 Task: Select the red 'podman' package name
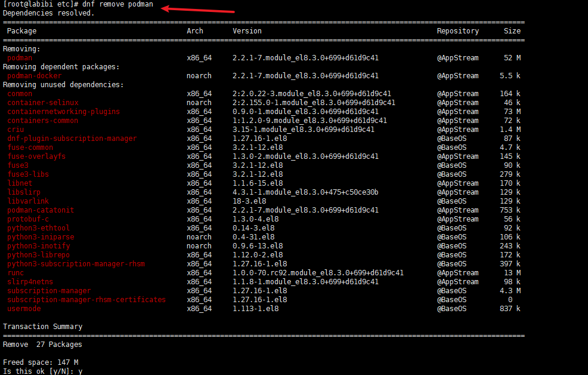click(20, 58)
